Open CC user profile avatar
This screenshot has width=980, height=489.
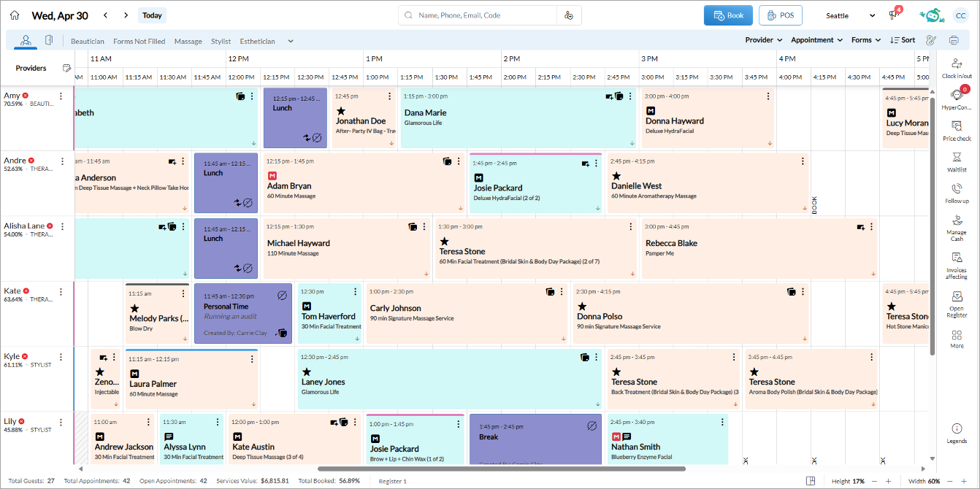[962, 15]
